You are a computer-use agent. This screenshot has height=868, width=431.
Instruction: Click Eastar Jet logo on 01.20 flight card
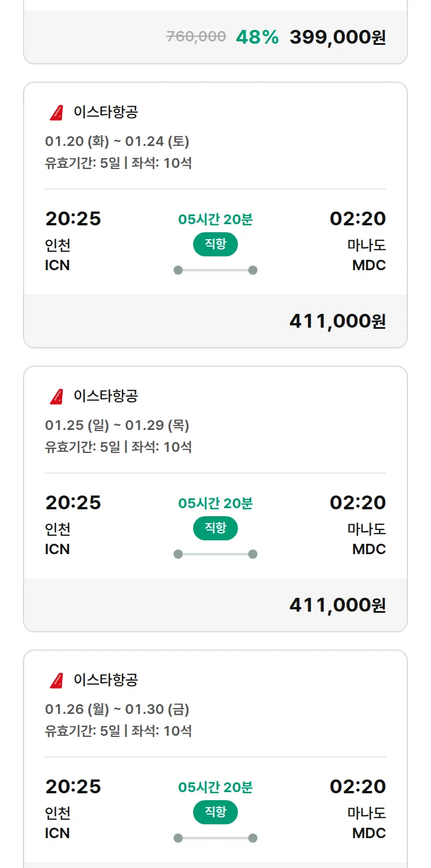point(56,113)
